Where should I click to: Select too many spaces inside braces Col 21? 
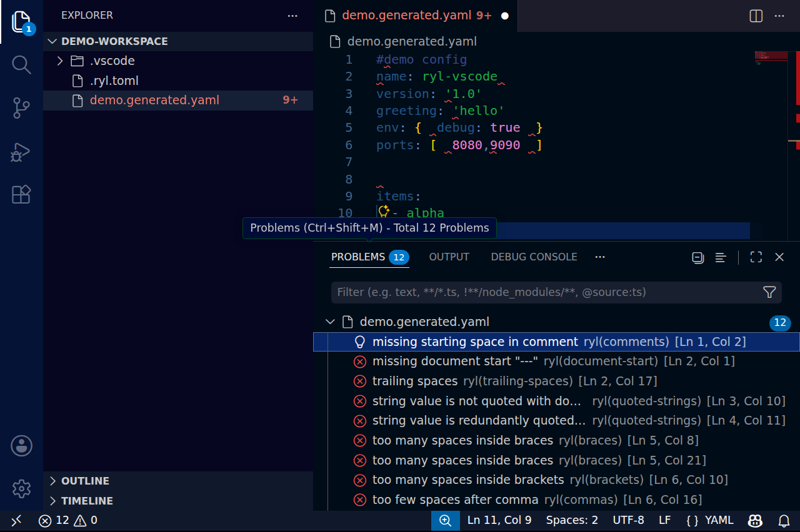pyautogui.click(x=556, y=461)
